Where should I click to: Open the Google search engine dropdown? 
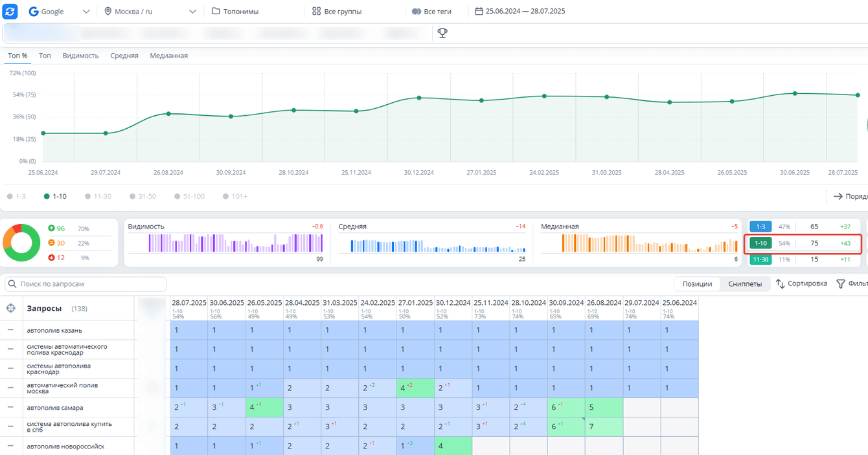59,12
